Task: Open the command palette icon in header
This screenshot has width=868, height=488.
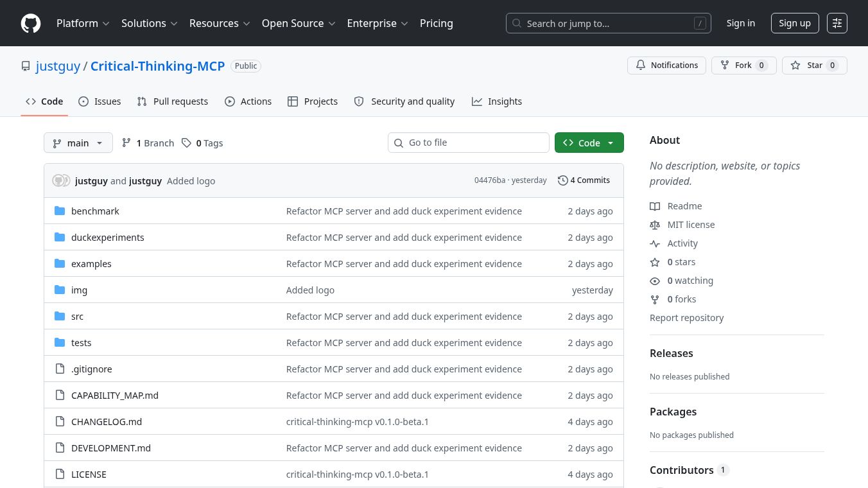Action: tap(837, 23)
